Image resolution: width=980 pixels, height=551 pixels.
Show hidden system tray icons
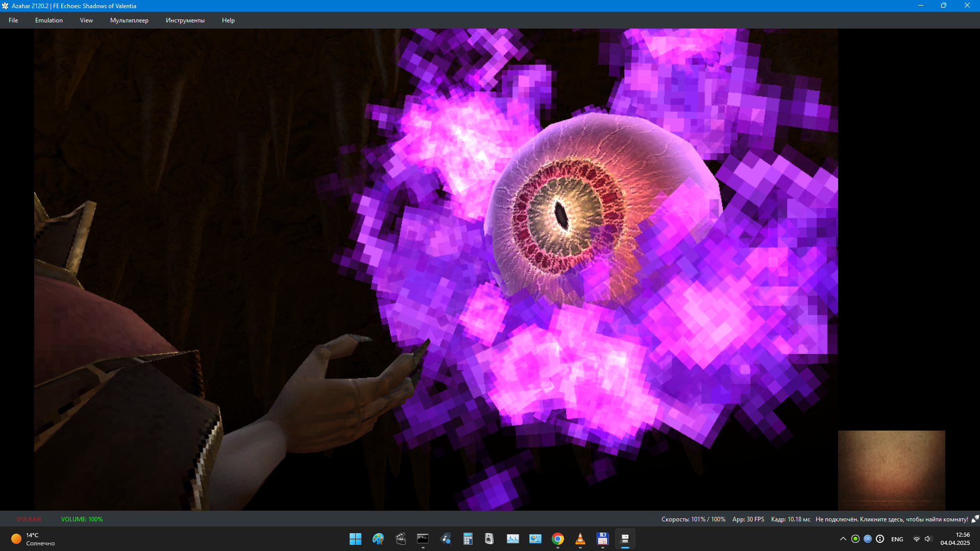point(843,539)
